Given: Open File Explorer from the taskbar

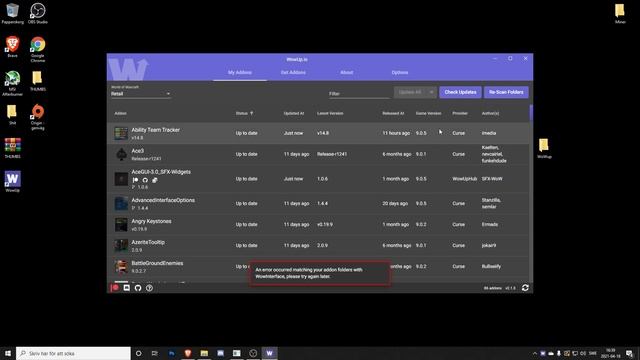Looking at the screenshot, I should 204,353.
